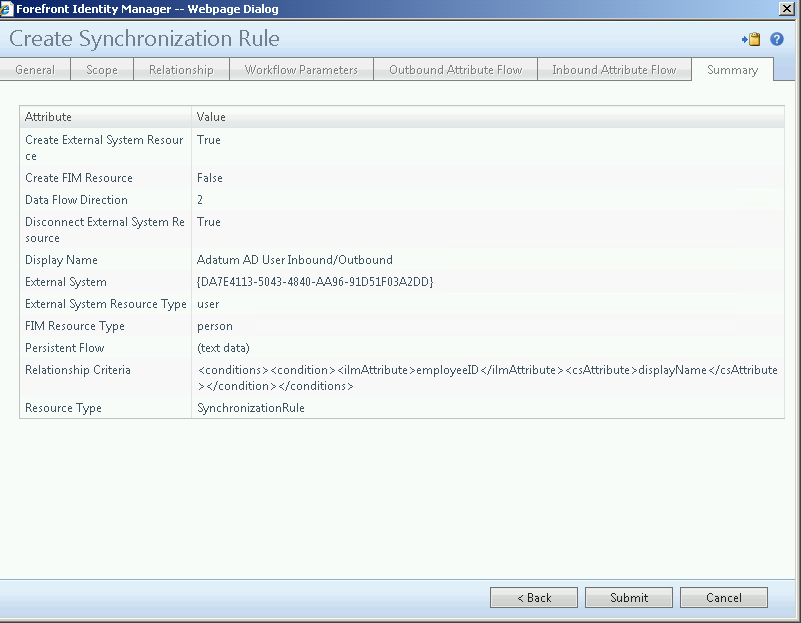The image size is (801, 623).
Task: Select the Adatum AD User Inbound/Outbound value
Action: pos(295,260)
